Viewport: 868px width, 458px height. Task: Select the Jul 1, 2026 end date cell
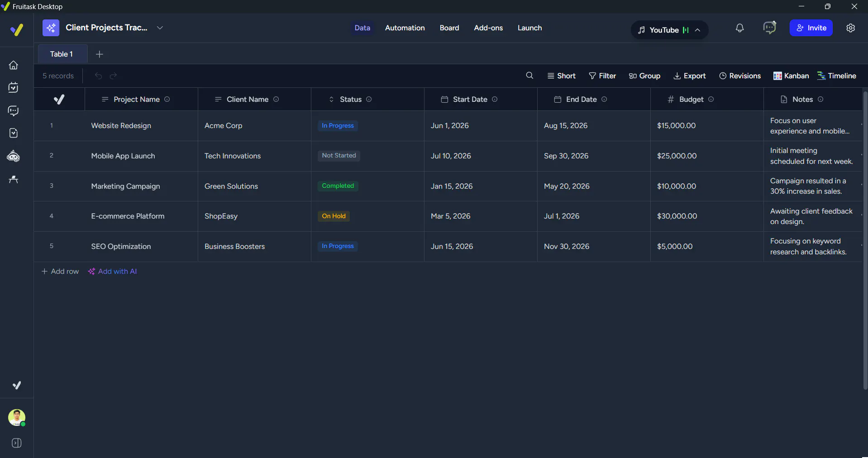(x=594, y=216)
